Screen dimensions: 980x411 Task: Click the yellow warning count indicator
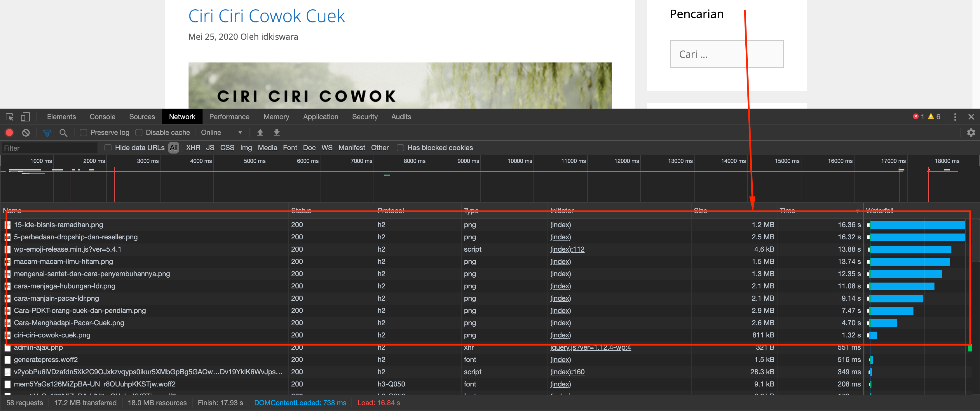pyautogui.click(x=934, y=117)
